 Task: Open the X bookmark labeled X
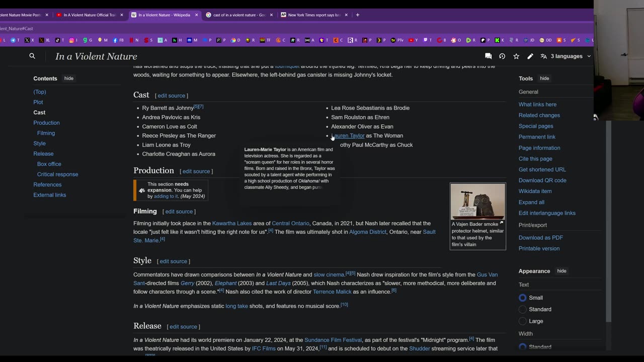pos(29,40)
